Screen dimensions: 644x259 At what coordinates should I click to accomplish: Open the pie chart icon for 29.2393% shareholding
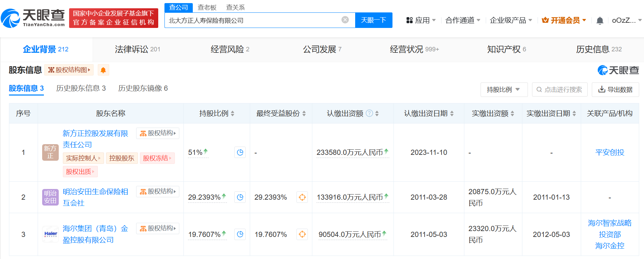point(240,197)
